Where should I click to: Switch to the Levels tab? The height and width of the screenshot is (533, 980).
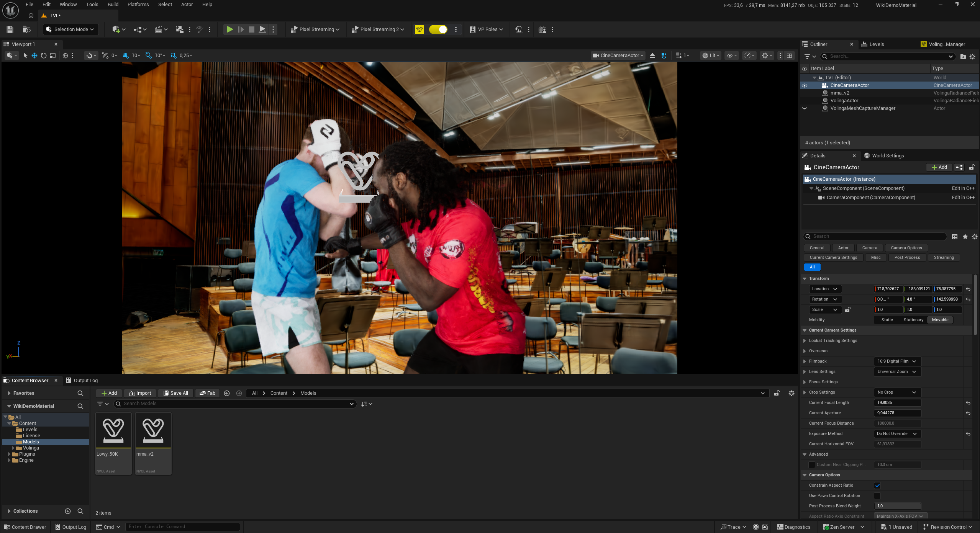click(x=876, y=44)
